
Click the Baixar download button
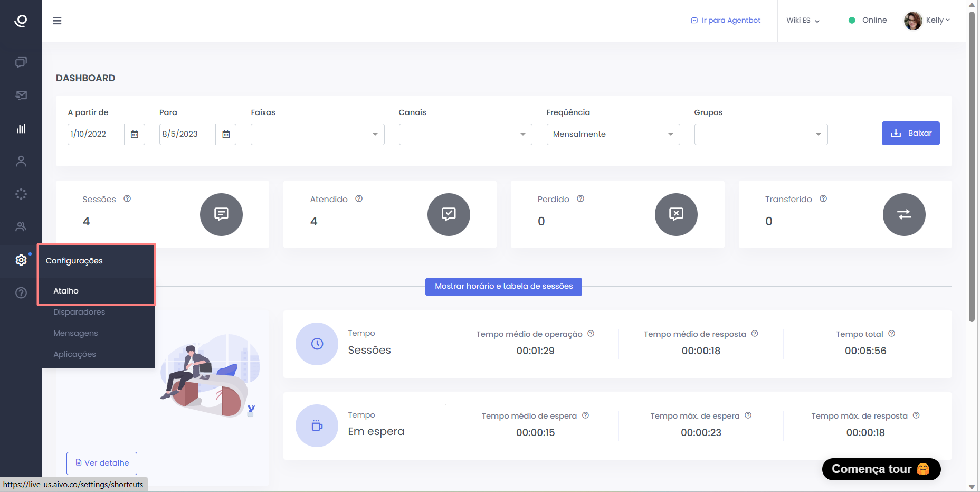click(910, 134)
